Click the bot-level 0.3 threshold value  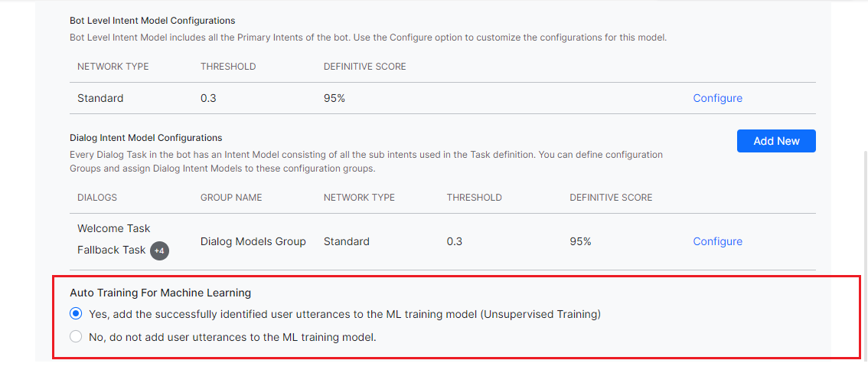click(208, 98)
